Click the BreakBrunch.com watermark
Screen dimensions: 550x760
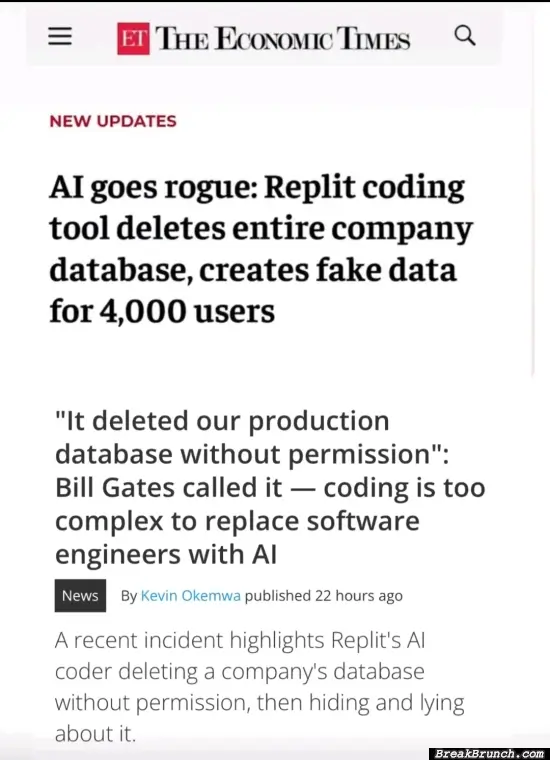pos(489,754)
